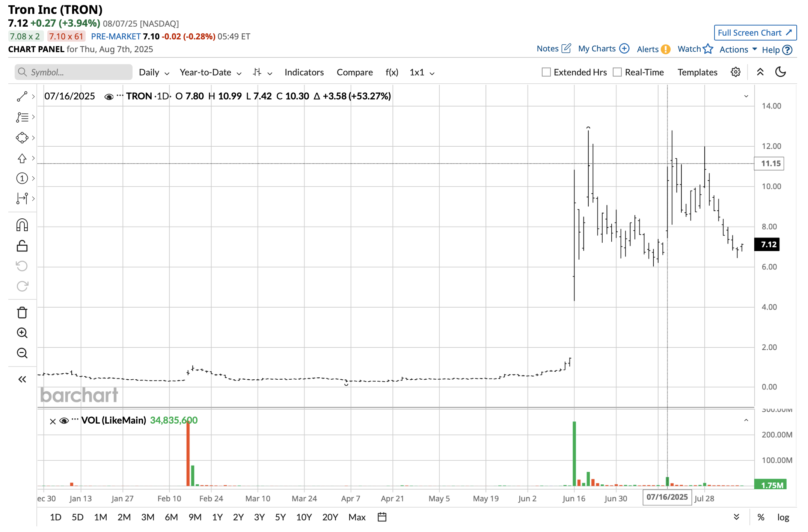Click the unlock drawings padlock icon

tap(22, 246)
